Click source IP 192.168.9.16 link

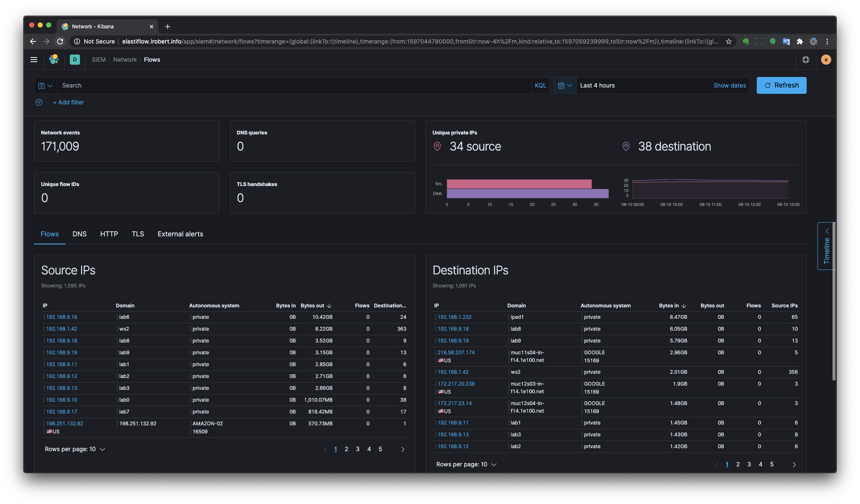click(61, 317)
